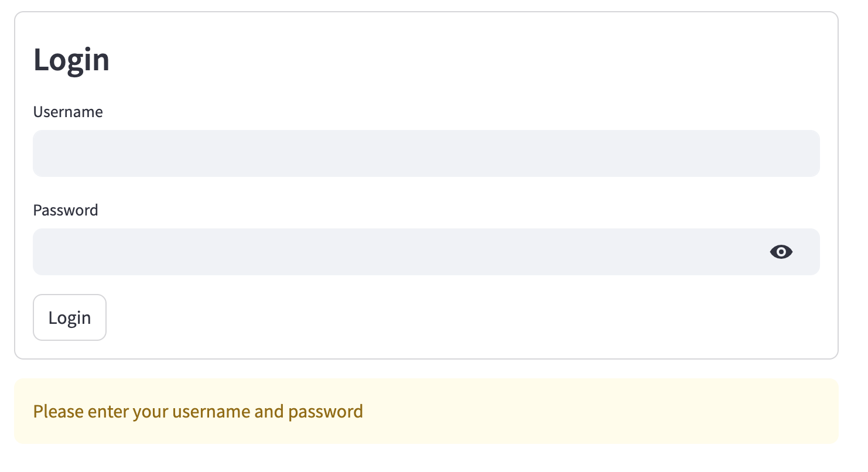The image size is (868, 472).
Task: Focus the Username input field
Action: pos(426,153)
